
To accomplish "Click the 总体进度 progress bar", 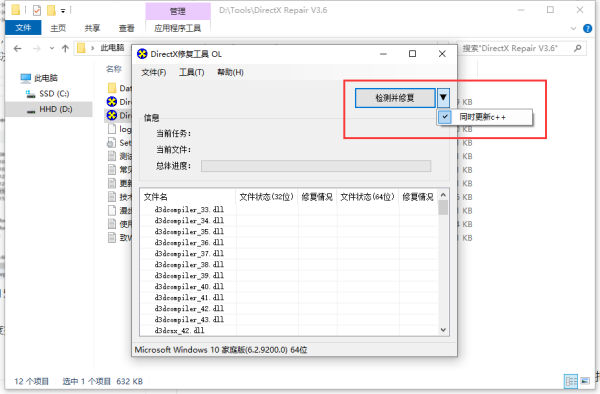I will [316, 166].
